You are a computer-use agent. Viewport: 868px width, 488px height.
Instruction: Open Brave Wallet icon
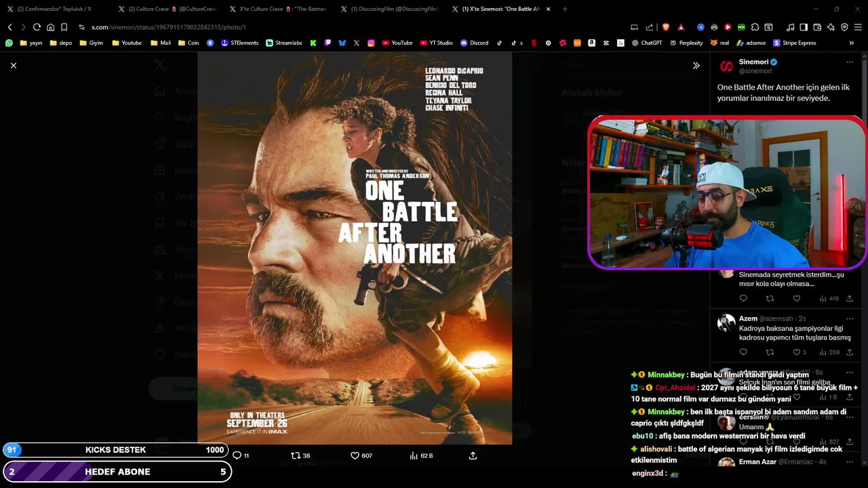[817, 27]
